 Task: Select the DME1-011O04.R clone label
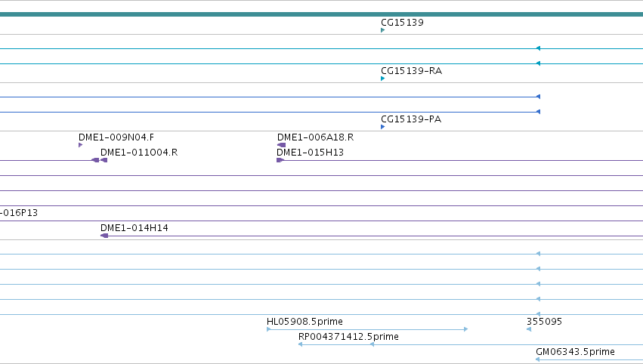click(138, 153)
